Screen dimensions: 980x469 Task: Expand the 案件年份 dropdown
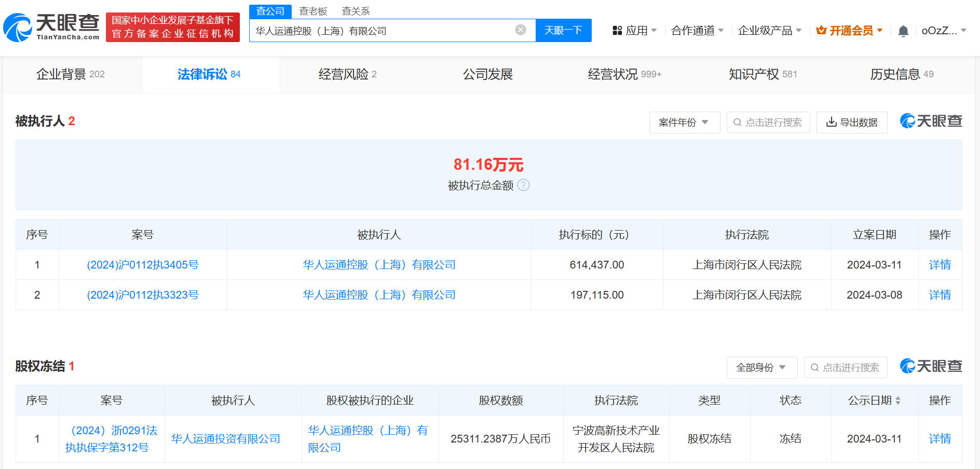tap(684, 123)
